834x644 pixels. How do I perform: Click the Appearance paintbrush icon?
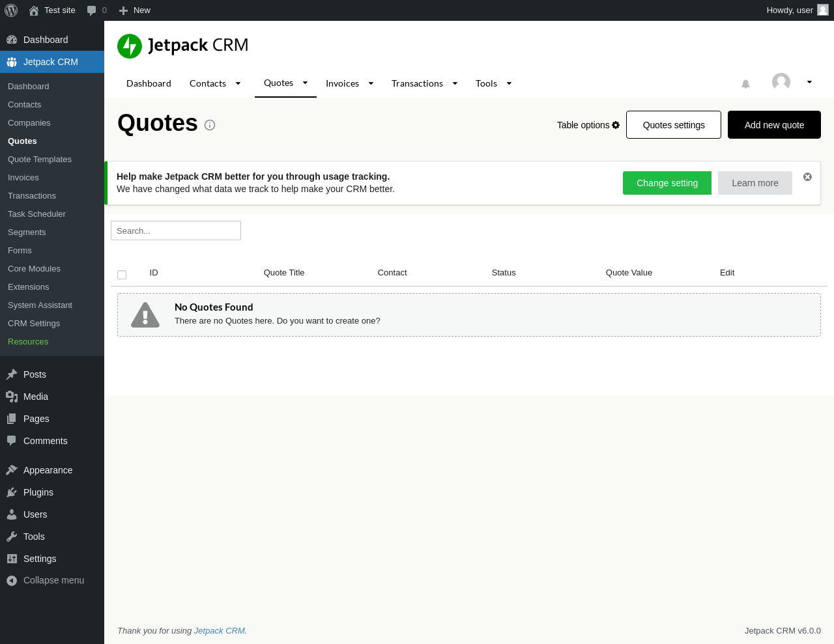point(12,470)
